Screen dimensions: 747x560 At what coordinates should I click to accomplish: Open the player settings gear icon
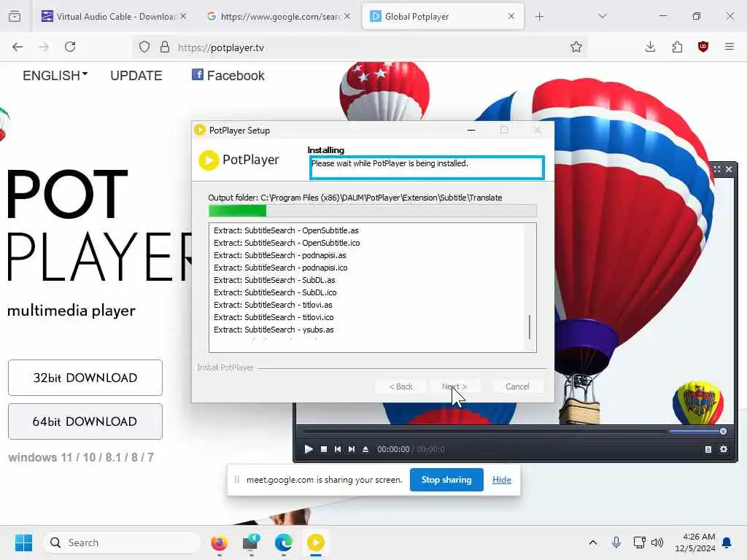pyautogui.click(x=723, y=449)
